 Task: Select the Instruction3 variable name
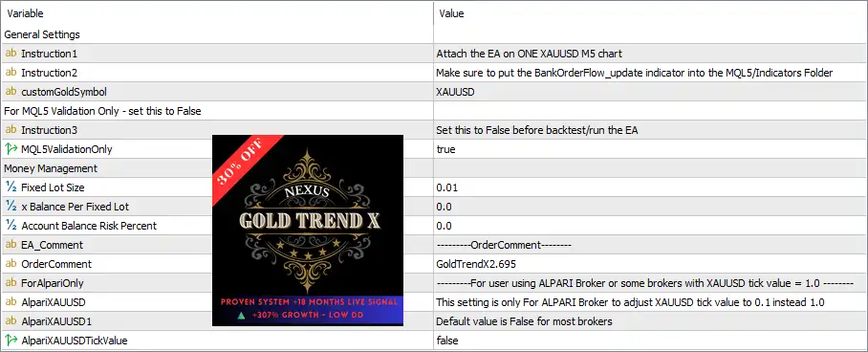[x=50, y=130]
